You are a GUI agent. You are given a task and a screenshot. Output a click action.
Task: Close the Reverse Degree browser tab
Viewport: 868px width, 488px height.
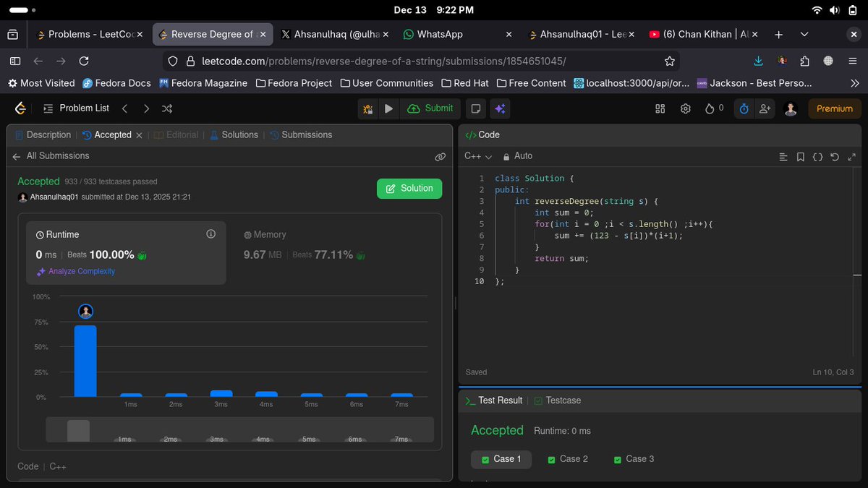click(x=263, y=34)
